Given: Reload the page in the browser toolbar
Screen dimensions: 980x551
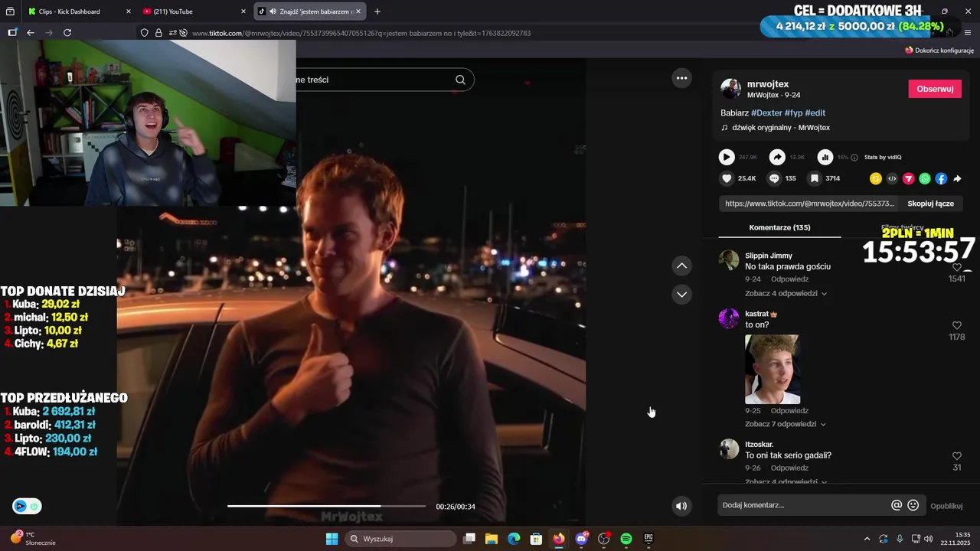Looking at the screenshot, I should [x=67, y=33].
